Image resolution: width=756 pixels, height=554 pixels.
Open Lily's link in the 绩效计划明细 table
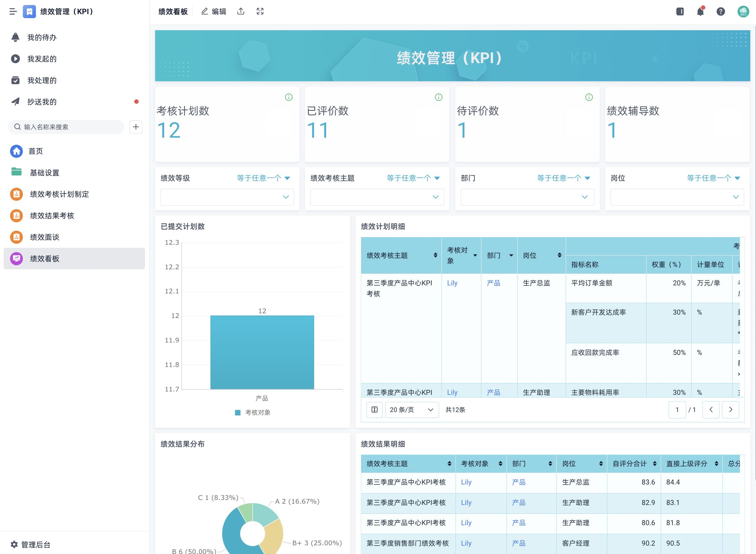pos(452,283)
